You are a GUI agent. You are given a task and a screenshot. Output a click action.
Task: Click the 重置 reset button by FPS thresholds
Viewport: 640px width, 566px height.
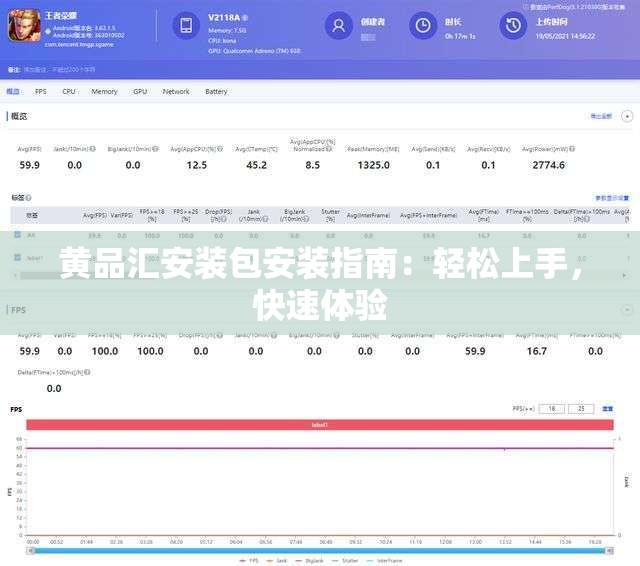(608, 409)
